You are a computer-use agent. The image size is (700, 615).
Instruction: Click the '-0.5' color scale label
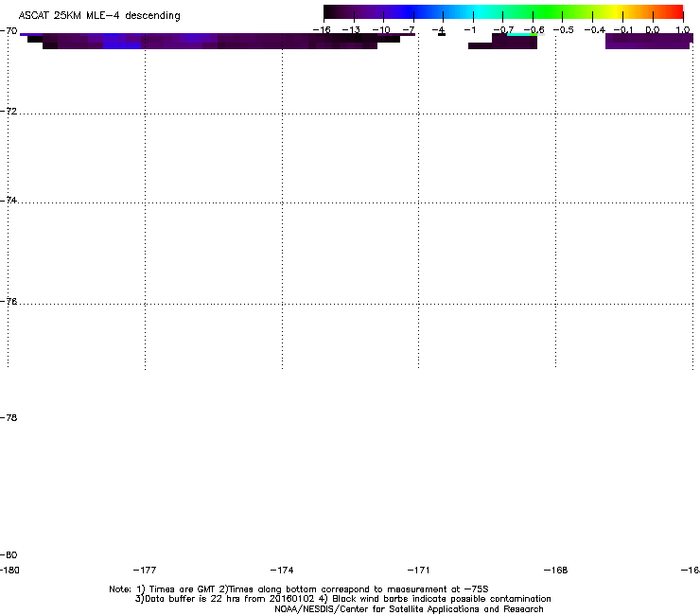click(x=563, y=30)
